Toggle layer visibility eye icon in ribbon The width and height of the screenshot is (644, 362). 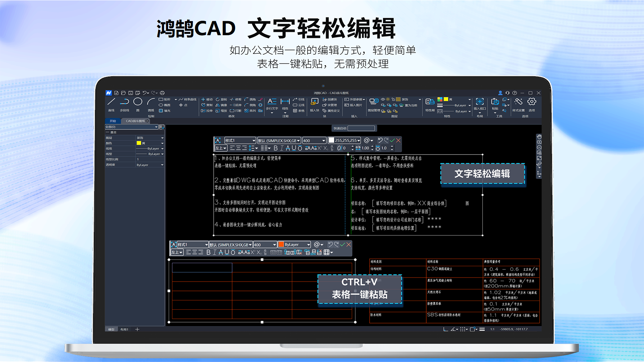click(x=383, y=99)
